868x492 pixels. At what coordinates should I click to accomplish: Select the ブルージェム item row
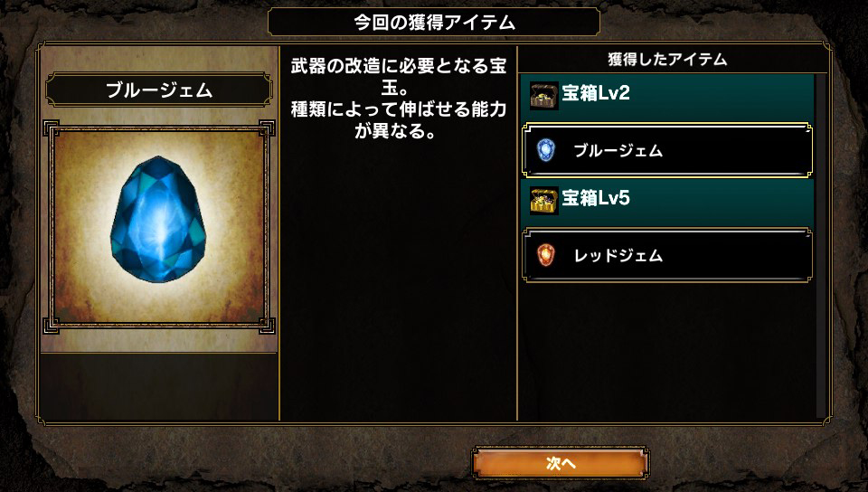coord(667,150)
